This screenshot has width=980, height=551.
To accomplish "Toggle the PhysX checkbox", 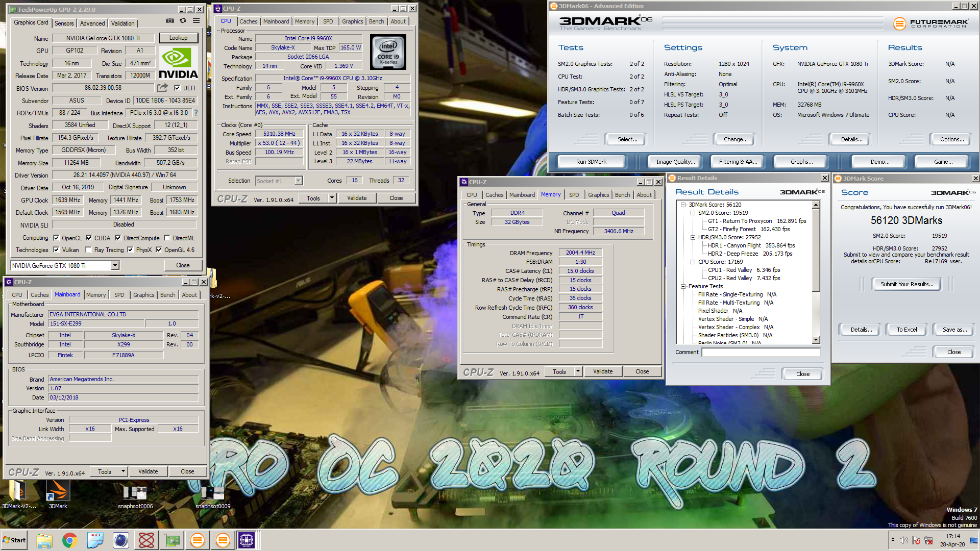I will (x=130, y=249).
